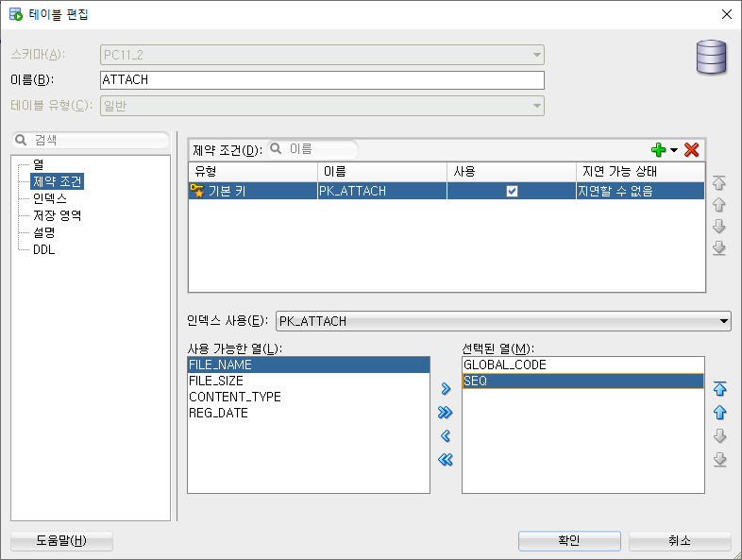Select DDL tree node
The width and height of the screenshot is (742, 560).
(x=44, y=249)
